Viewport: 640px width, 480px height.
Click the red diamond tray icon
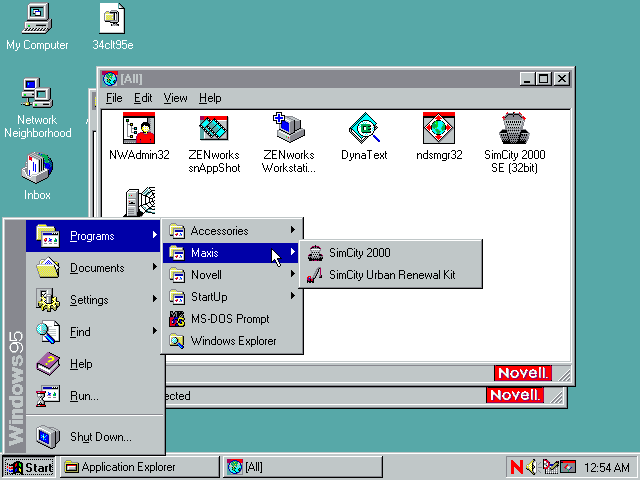coord(568,467)
